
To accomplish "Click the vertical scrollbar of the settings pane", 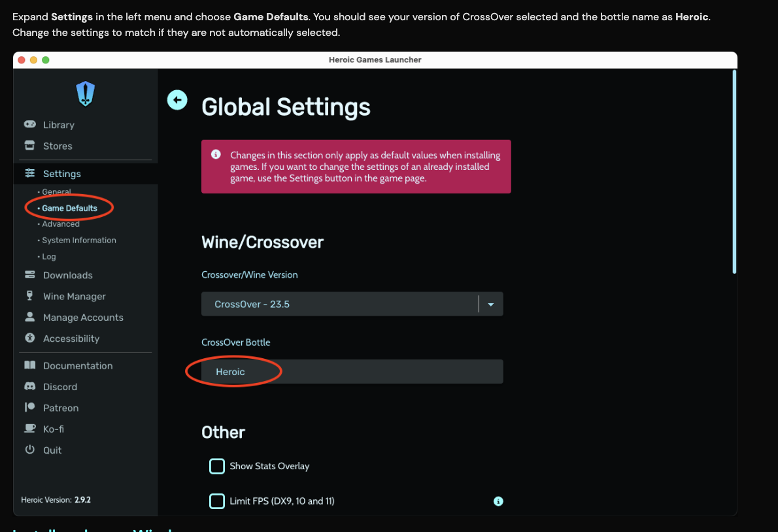I will (734, 171).
